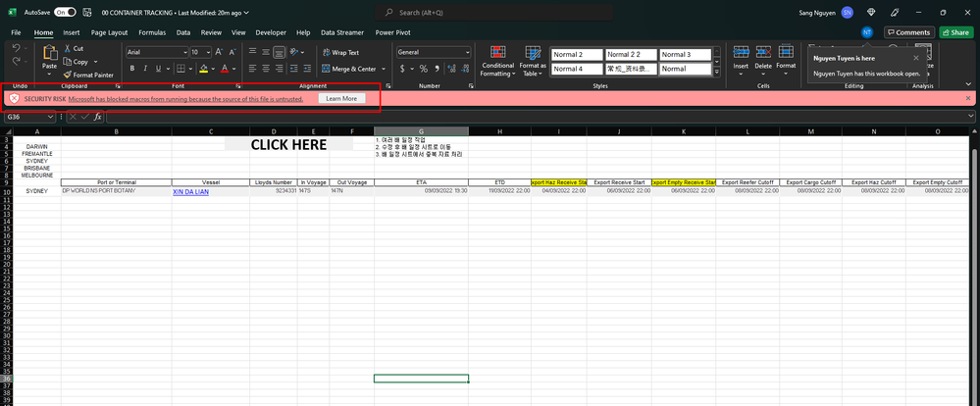Click Learn More on security warning
The height and width of the screenshot is (406, 980).
[341, 99]
